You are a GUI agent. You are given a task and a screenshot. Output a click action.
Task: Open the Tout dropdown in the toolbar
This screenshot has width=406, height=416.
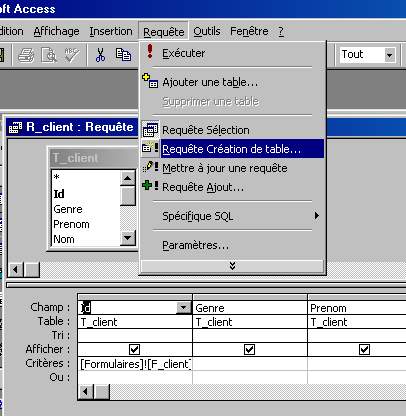point(389,55)
